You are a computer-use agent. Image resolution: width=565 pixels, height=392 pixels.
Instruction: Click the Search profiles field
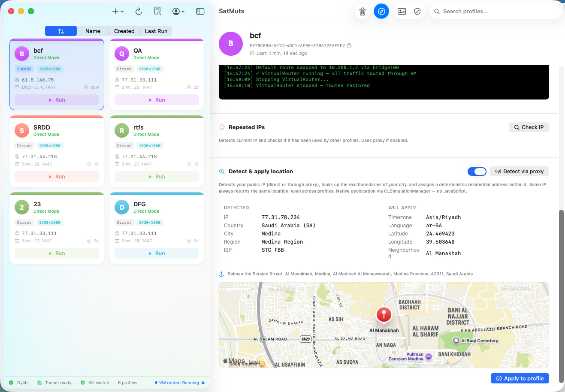click(x=496, y=11)
